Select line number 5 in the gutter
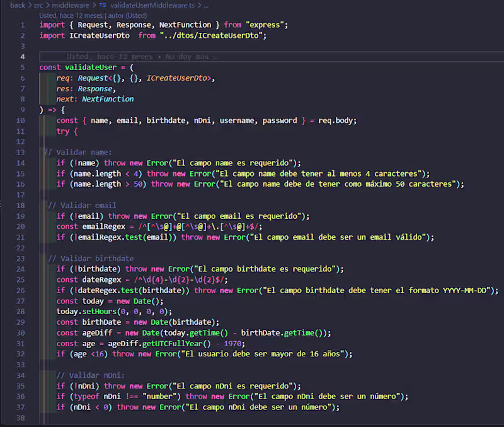504x427 pixels. 23,67
